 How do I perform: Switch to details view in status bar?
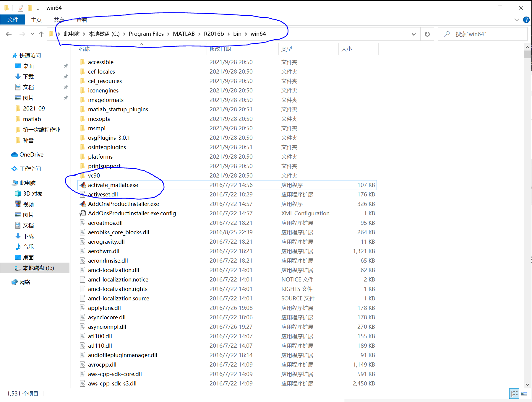tap(514, 394)
